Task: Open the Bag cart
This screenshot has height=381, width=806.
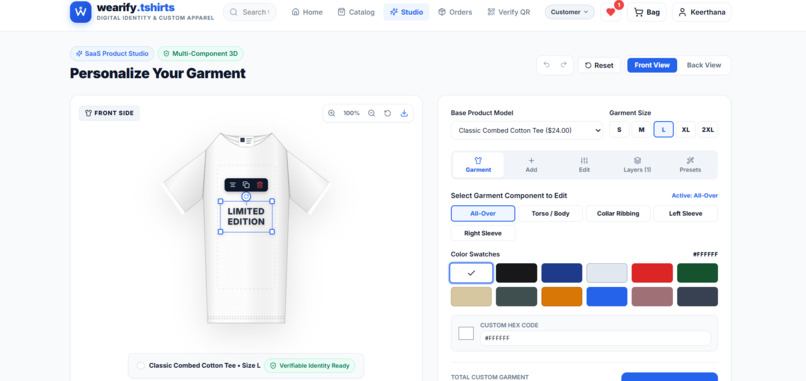Action: [x=647, y=12]
